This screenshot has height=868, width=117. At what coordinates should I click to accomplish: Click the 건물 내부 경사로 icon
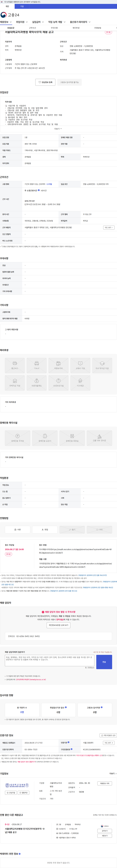click(100, 438)
